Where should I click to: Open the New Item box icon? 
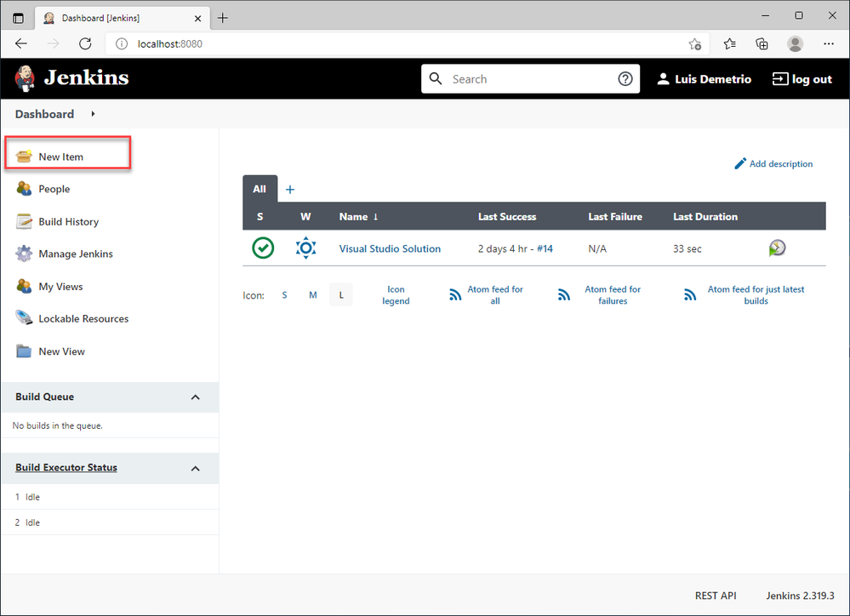tap(24, 157)
